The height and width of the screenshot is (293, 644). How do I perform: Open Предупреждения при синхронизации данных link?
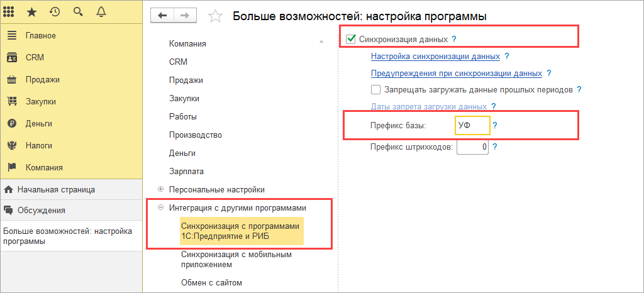[456, 73]
